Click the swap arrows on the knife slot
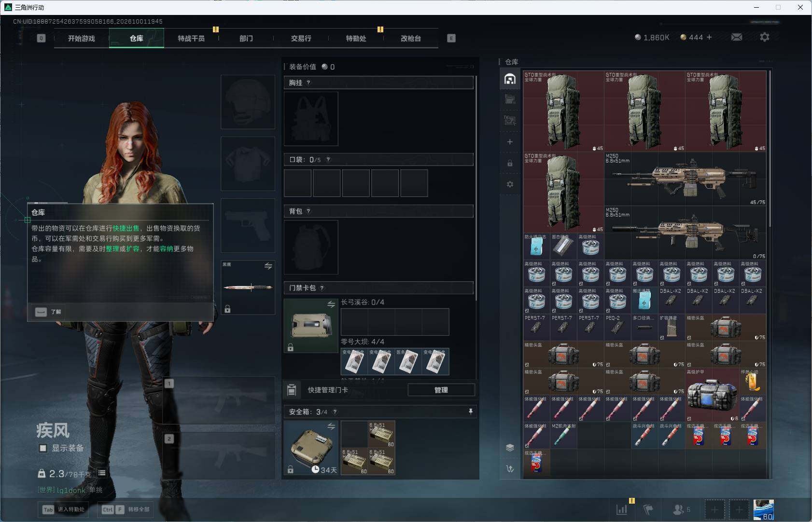This screenshot has width=812, height=522. [268, 266]
